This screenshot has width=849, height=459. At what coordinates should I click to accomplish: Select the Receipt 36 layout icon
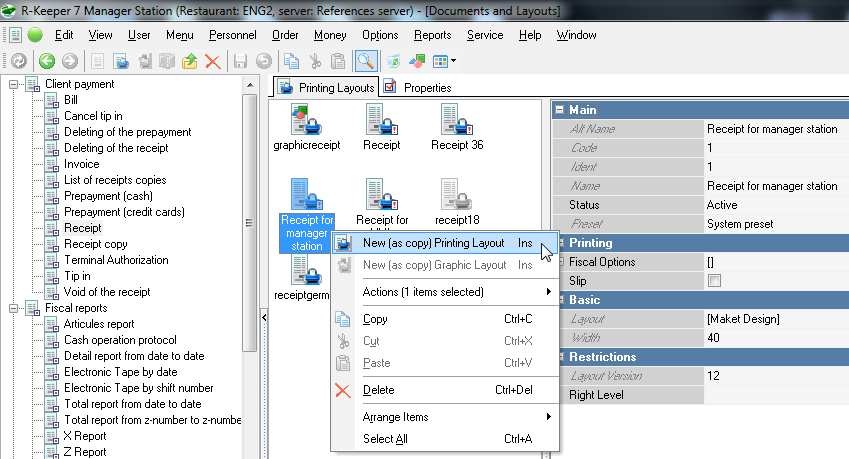click(x=457, y=121)
